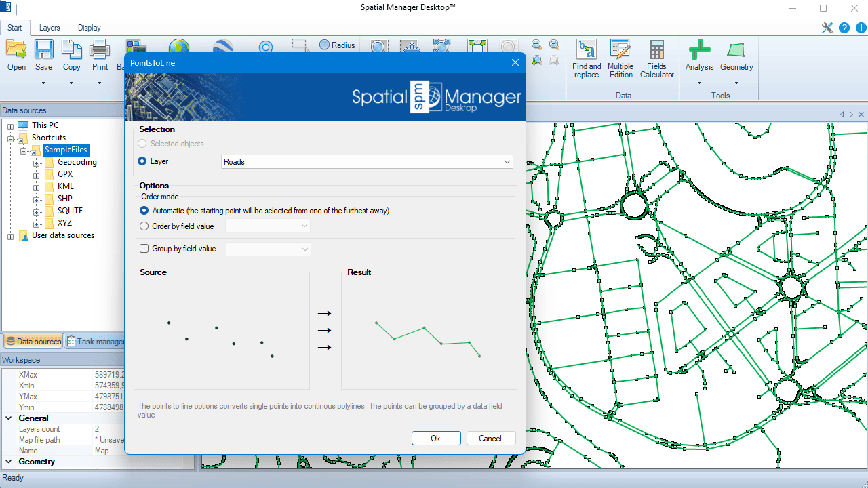Switch to the Display ribbon tab
Image resolution: width=868 pixels, height=488 pixels.
89,28
